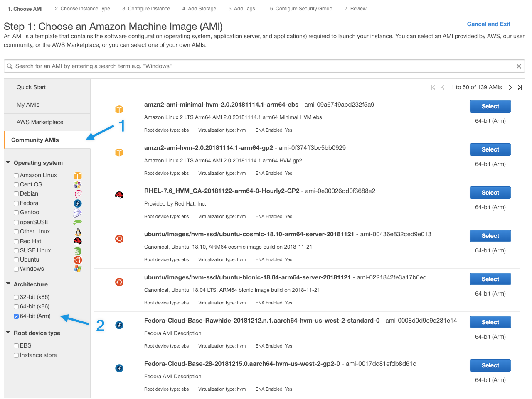Click the Debian swirl logo icon
Image resolution: width=532 pixels, height=399 pixels.
coord(78,194)
